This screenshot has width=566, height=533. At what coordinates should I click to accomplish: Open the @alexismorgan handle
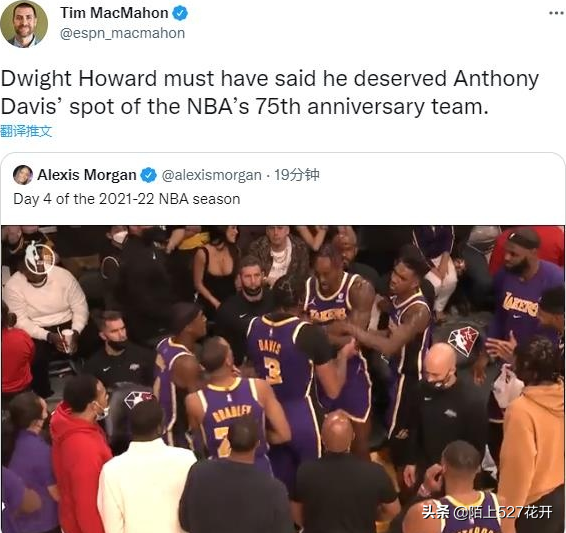(x=212, y=175)
